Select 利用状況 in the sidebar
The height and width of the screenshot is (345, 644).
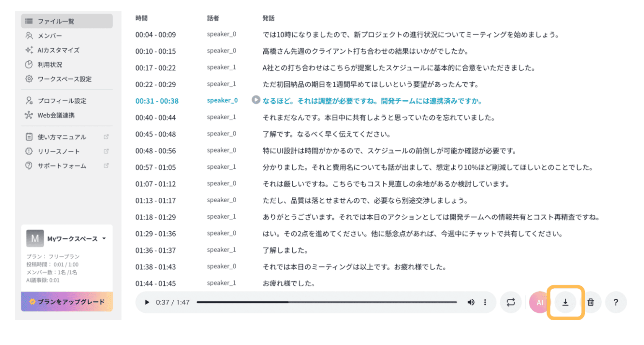tap(49, 65)
